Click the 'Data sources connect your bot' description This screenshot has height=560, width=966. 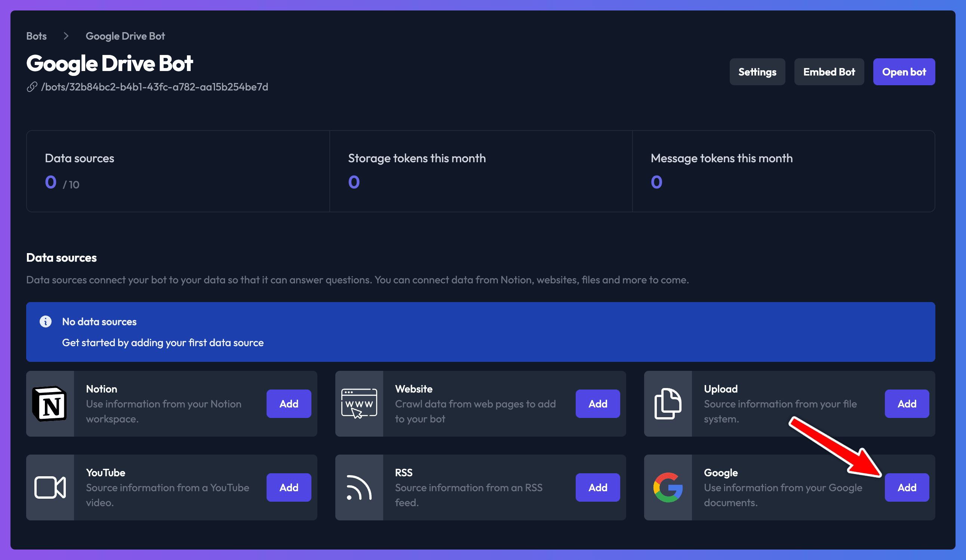click(x=357, y=280)
